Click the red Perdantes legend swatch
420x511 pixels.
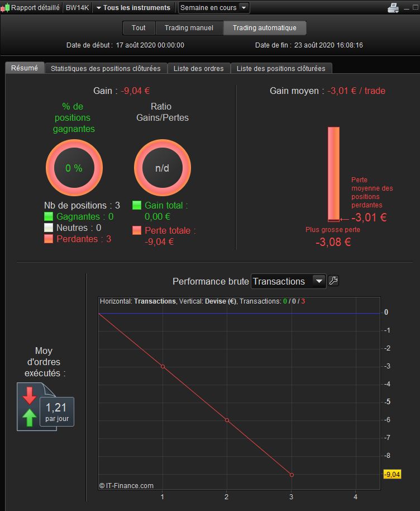click(49, 239)
